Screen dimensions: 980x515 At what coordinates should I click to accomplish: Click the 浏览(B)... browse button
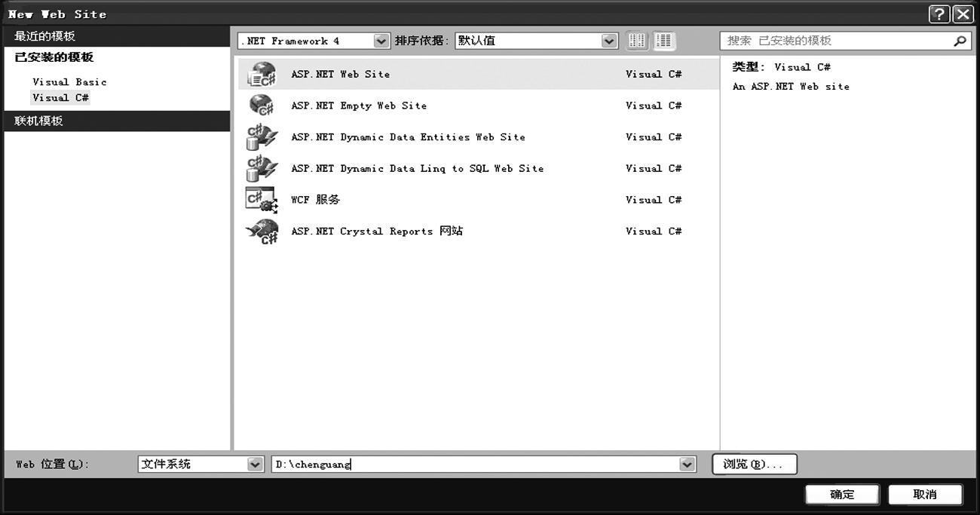(x=754, y=464)
